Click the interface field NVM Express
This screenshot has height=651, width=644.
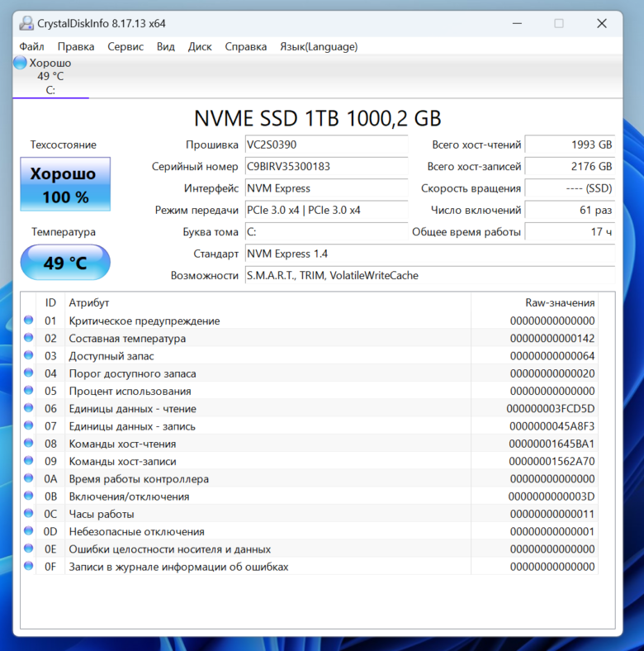click(x=326, y=188)
